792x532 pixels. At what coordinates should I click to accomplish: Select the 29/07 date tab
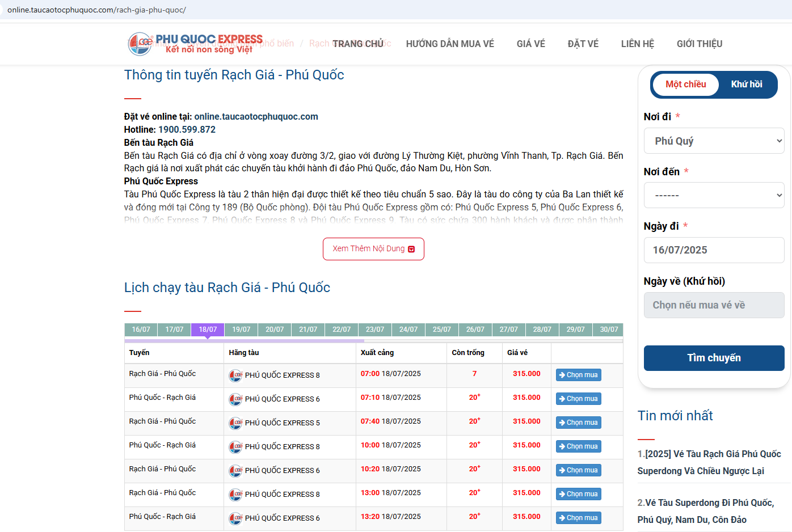pos(576,330)
